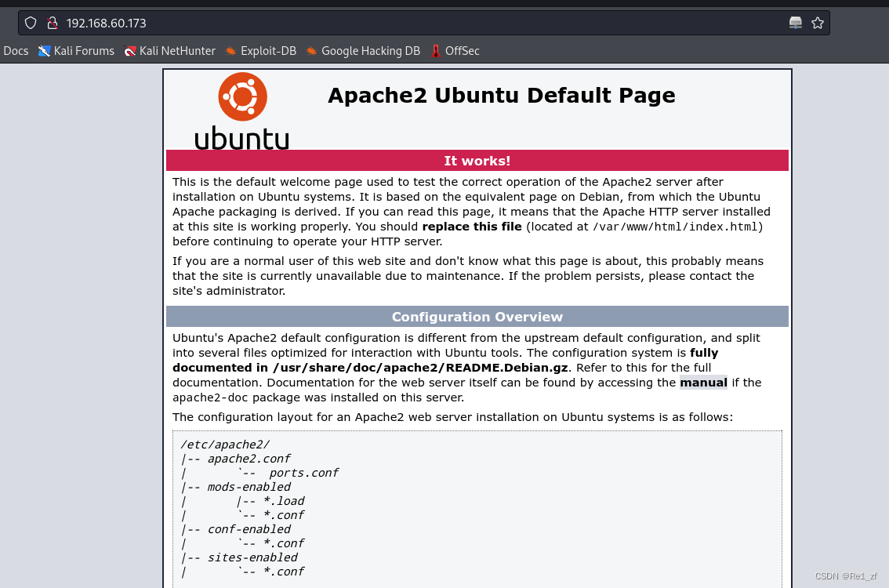Click the It works! banner text
The image size is (889, 588).
point(477,161)
